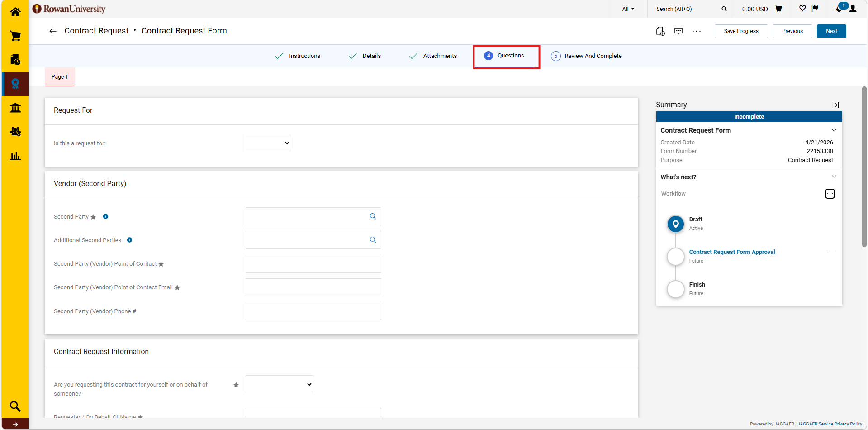Open ellipsis for Contract Request Form Approval

pos(830,253)
